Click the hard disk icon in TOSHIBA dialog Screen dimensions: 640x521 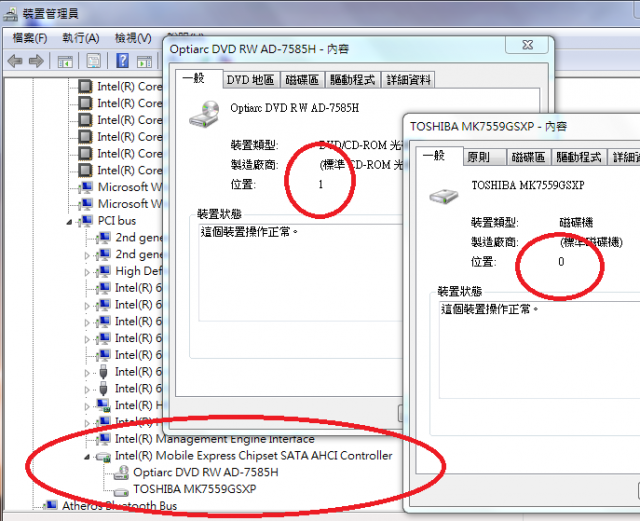pos(444,196)
